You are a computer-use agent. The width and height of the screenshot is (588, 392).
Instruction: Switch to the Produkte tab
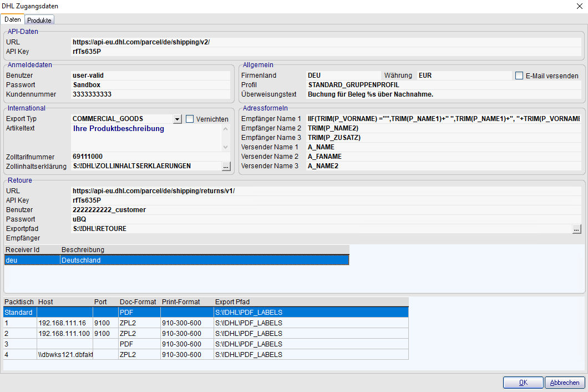(x=39, y=20)
